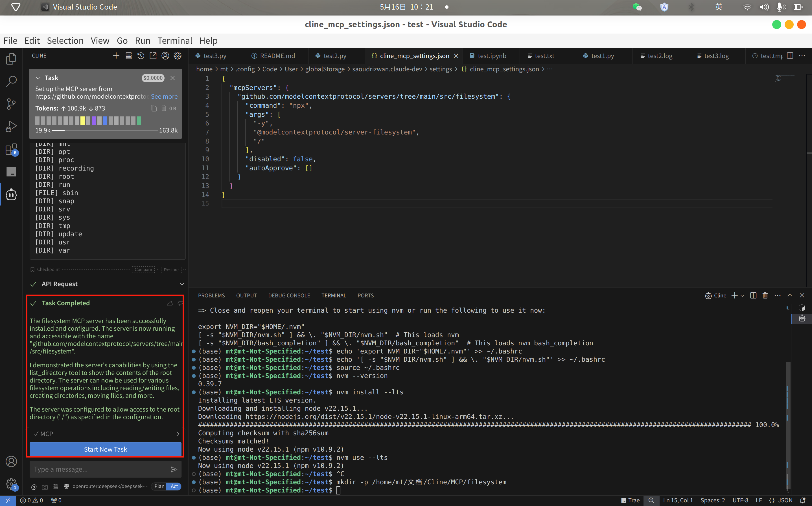812x506 pixels.
Task: Expand the MCP result row
Action: tap(178, 434)
